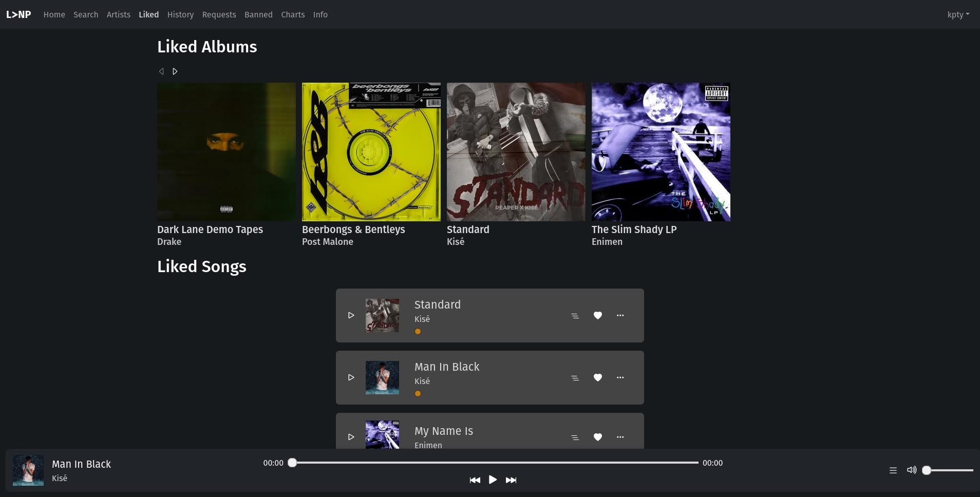Open artist Kisé under Standard album

pos(456,242)
